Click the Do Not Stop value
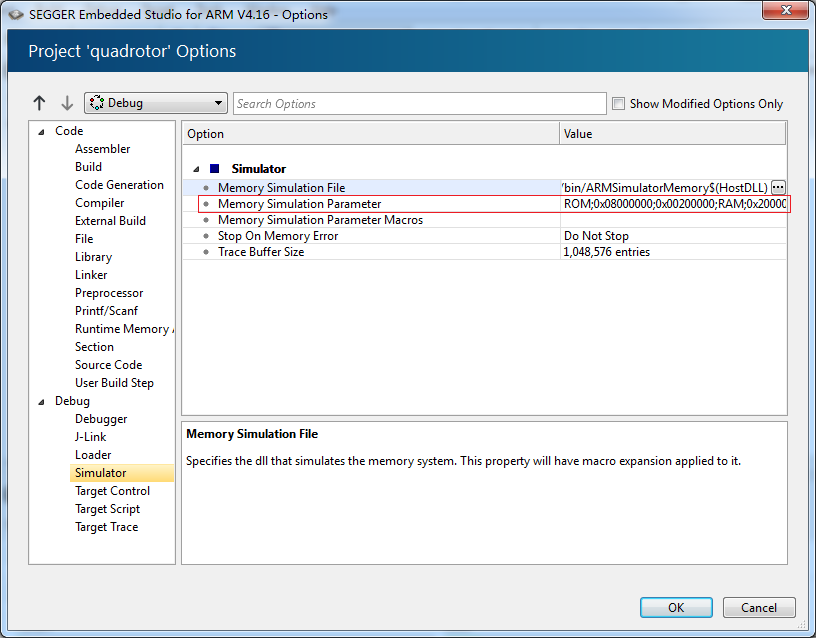Viewport: 816px width, 638px height. pyautogui.click(x=596, y=236)
